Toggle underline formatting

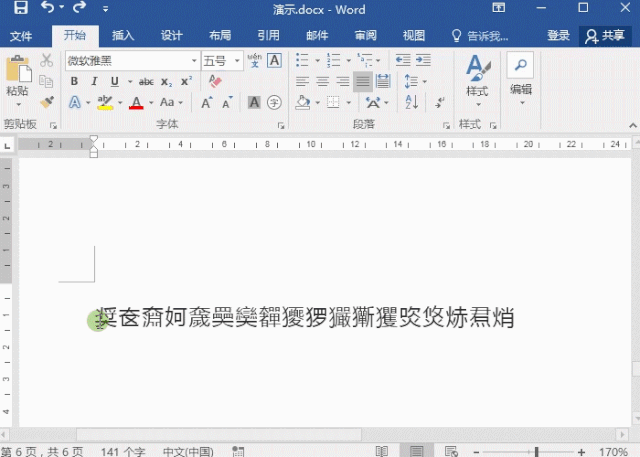pyautogui.click(x=115, y=82)
